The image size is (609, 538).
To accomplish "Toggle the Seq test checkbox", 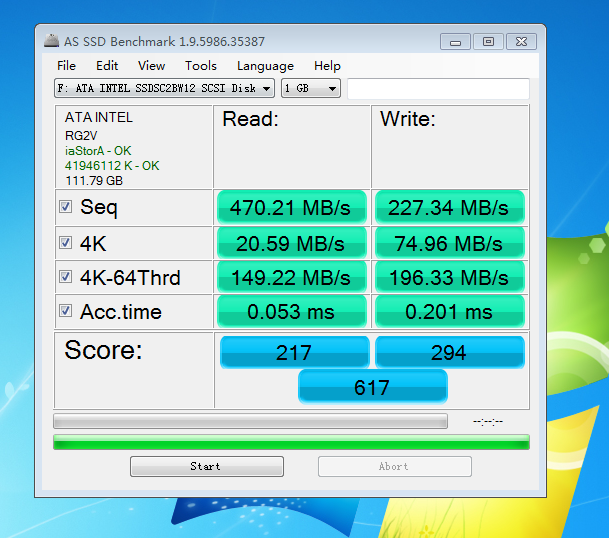I will [x=65, y=206].
